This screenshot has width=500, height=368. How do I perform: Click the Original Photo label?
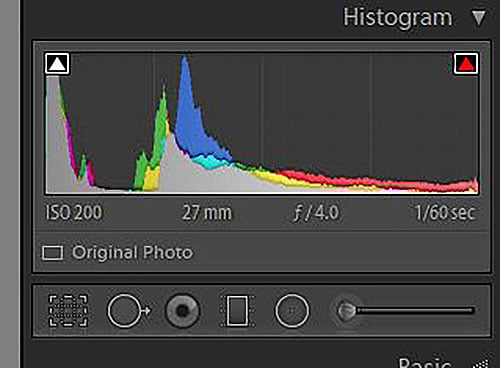(133, 253)
